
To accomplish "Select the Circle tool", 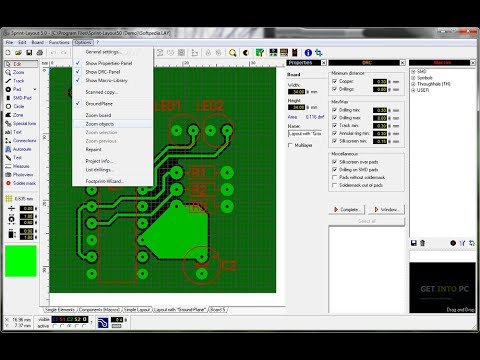I will click(15, 106).
